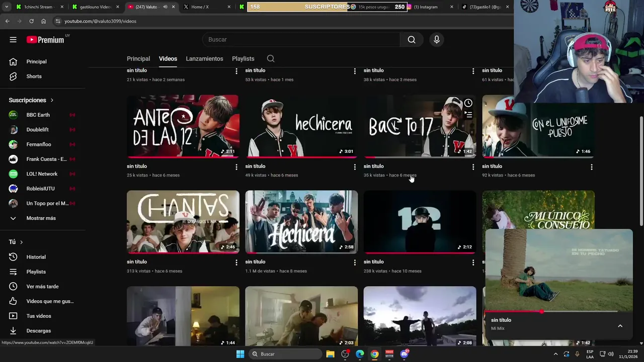The height and width of the screenshot is (362, 644).
Task: Close the gastilouno Video browser tab
Action: (118, 7)
